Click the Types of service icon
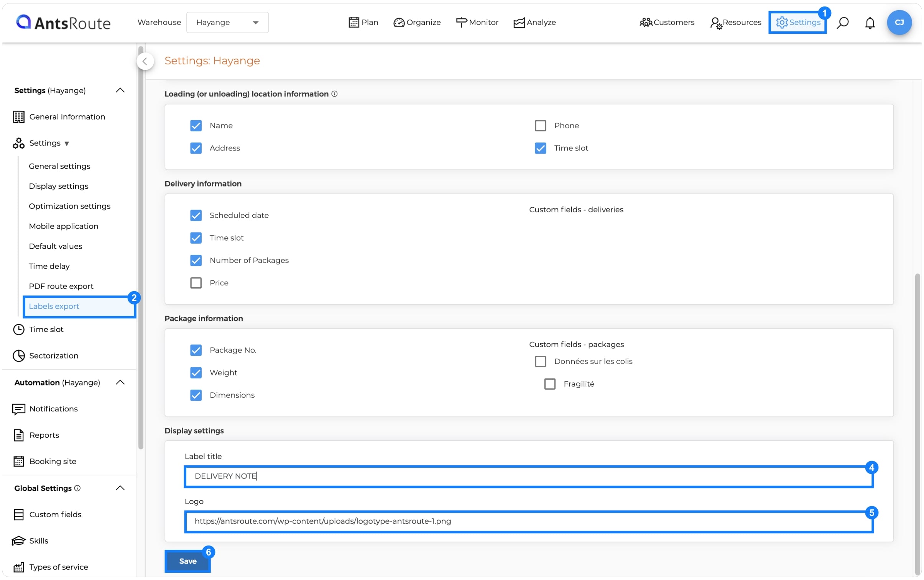This screenshot has height=580, width=924. point(18,567)
